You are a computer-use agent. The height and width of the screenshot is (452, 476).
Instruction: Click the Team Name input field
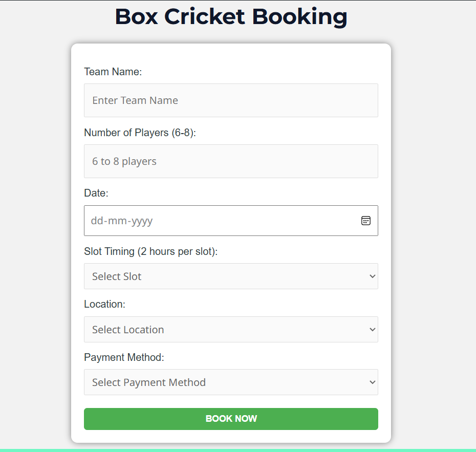click(x=231, y=100)
